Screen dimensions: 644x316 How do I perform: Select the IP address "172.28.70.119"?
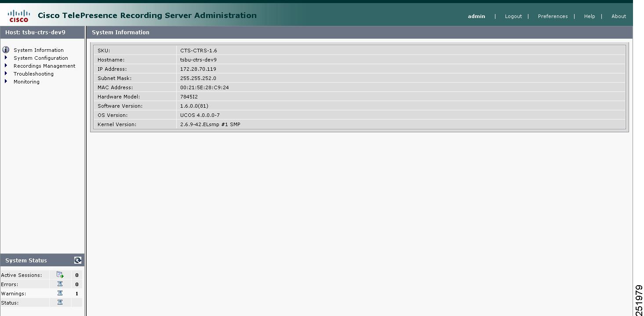point(198,69)
